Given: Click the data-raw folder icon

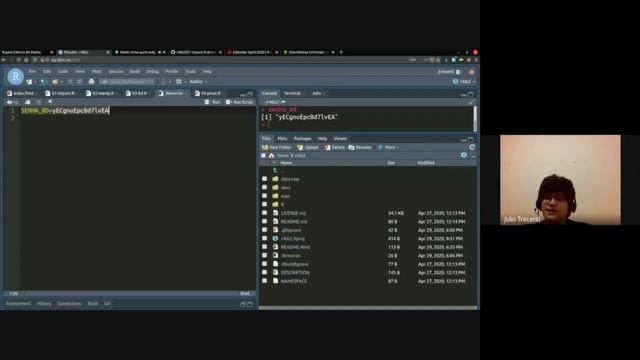Looking at the screenshot, I should 275,179.
